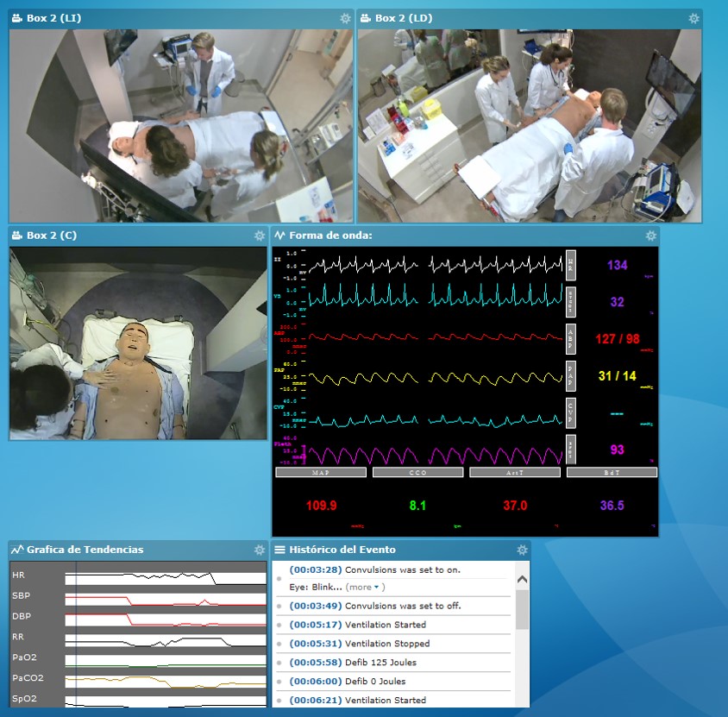Click camera icon beside Box 2 (LI) title

17,18
